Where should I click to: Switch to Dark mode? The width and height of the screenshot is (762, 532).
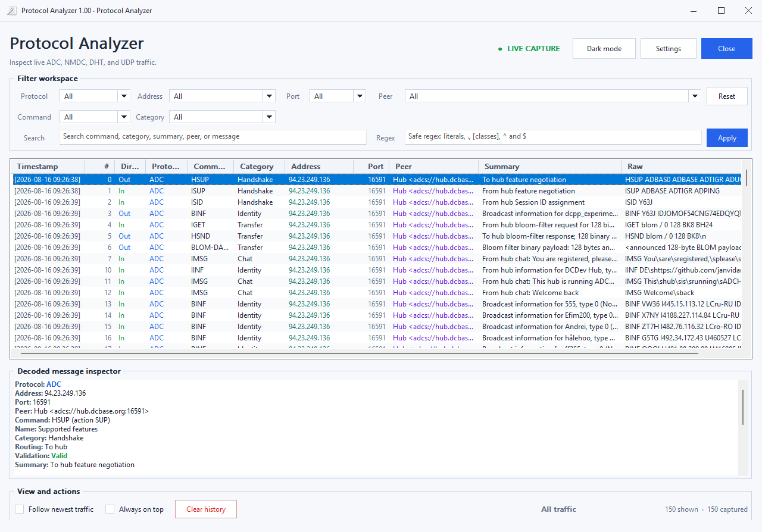click(604, 49)
